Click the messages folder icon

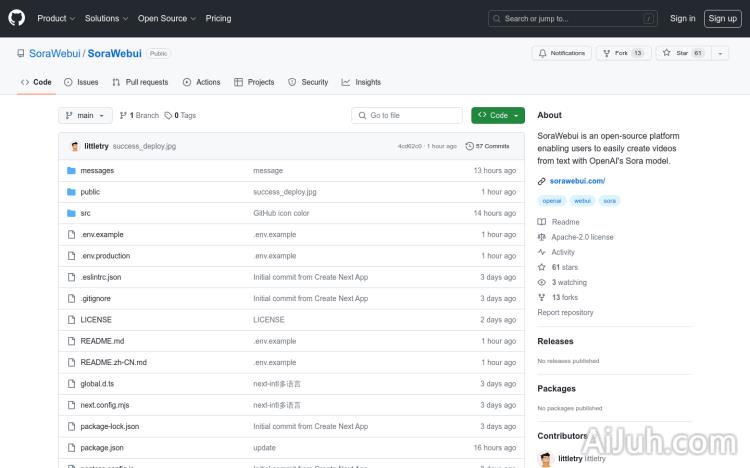click(71, 170)
